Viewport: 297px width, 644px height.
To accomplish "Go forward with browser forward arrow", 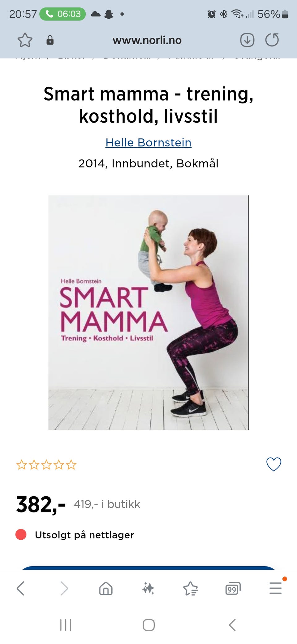I will point(64,588).
